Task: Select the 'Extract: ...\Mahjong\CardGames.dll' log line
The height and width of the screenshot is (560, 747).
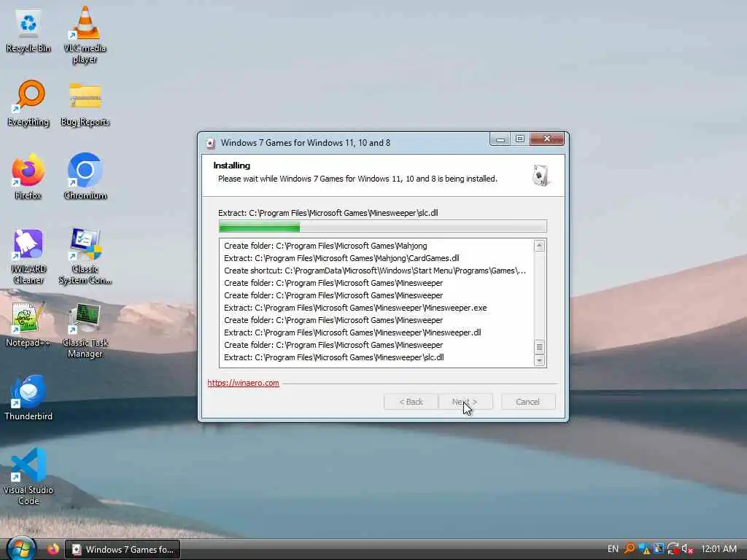Action: 341,258
